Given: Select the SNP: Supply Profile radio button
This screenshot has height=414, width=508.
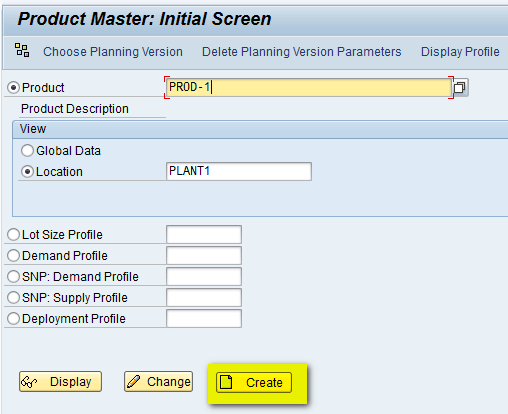Looking at the screenshot, I should pos(13,298).
